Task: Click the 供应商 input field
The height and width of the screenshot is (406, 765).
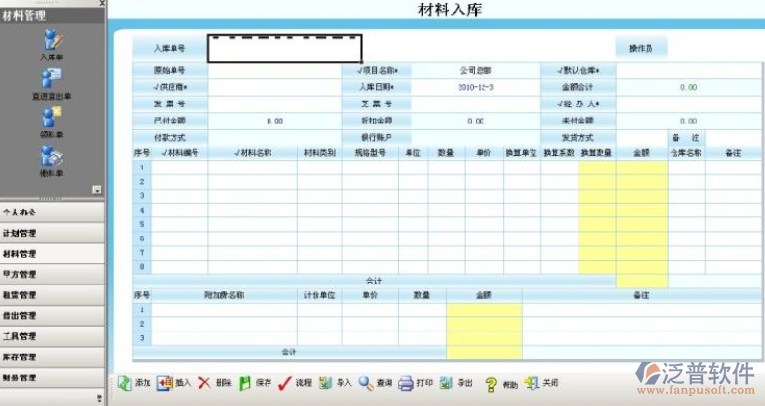Action: [x=275, y=87]
